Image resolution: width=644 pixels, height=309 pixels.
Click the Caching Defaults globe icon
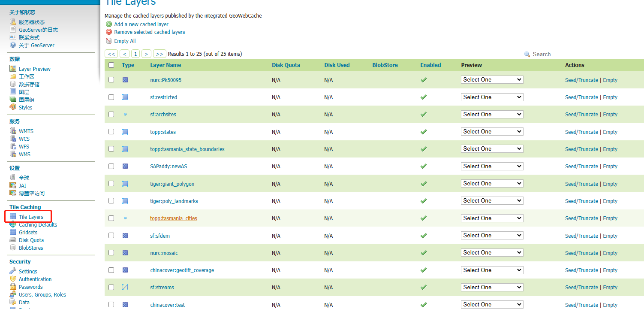(x=13, y=224)
